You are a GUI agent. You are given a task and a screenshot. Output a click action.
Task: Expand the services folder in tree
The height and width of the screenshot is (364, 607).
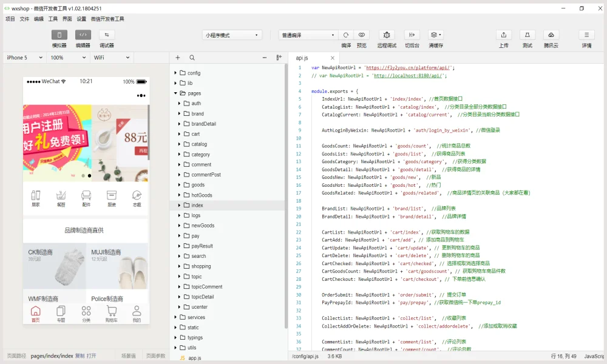[196, 317]
